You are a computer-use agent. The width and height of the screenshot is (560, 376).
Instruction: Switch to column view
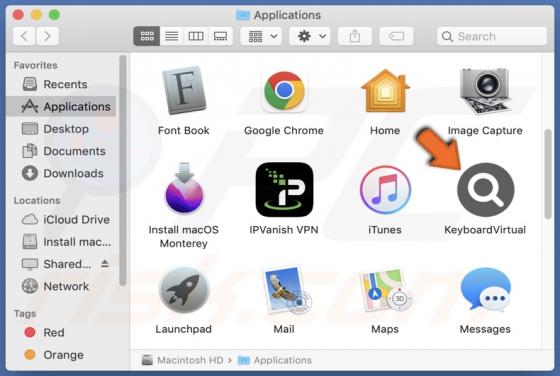(196, 36)
